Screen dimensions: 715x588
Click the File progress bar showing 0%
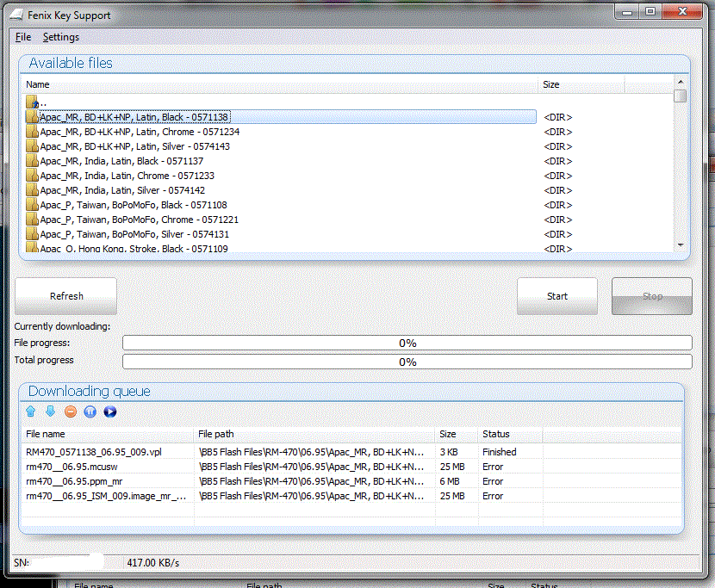point(407,343)
